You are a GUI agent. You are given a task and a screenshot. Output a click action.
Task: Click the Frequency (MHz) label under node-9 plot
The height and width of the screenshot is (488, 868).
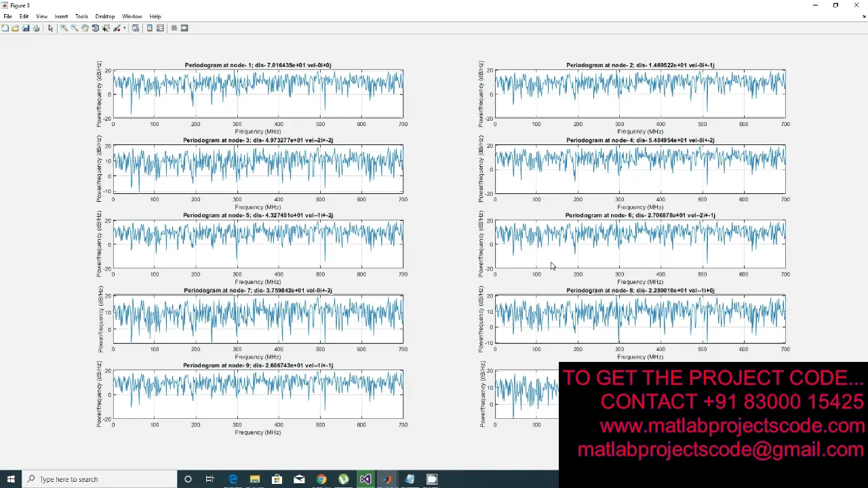[258, 432]
